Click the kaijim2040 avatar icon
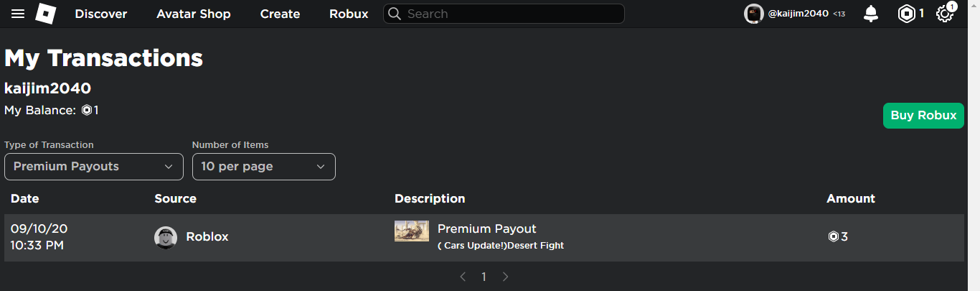Viewport: 980px width, 291px height. click(753, 14)
